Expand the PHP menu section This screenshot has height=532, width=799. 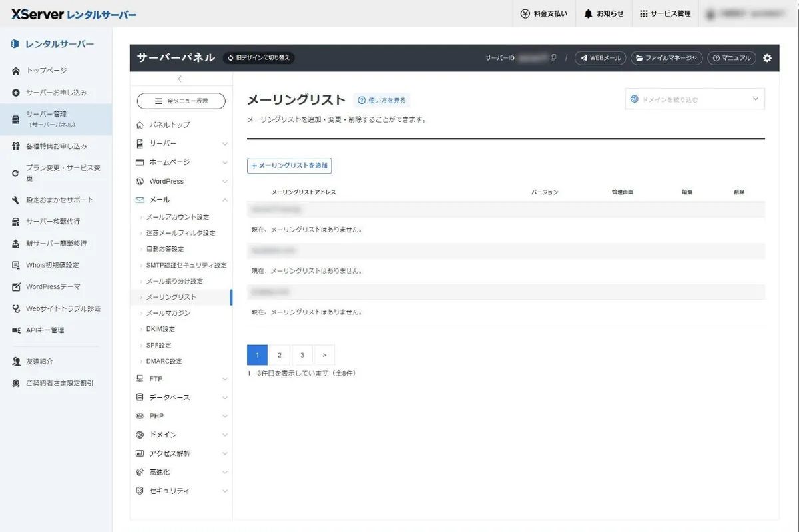181,416
